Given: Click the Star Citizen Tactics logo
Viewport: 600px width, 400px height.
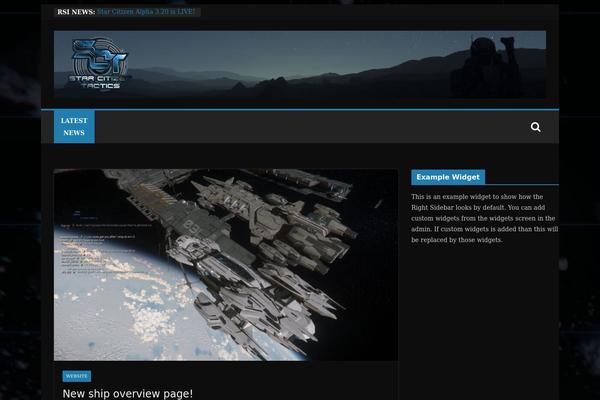Looking at the screenshot, I should click(x=99, y=64).
